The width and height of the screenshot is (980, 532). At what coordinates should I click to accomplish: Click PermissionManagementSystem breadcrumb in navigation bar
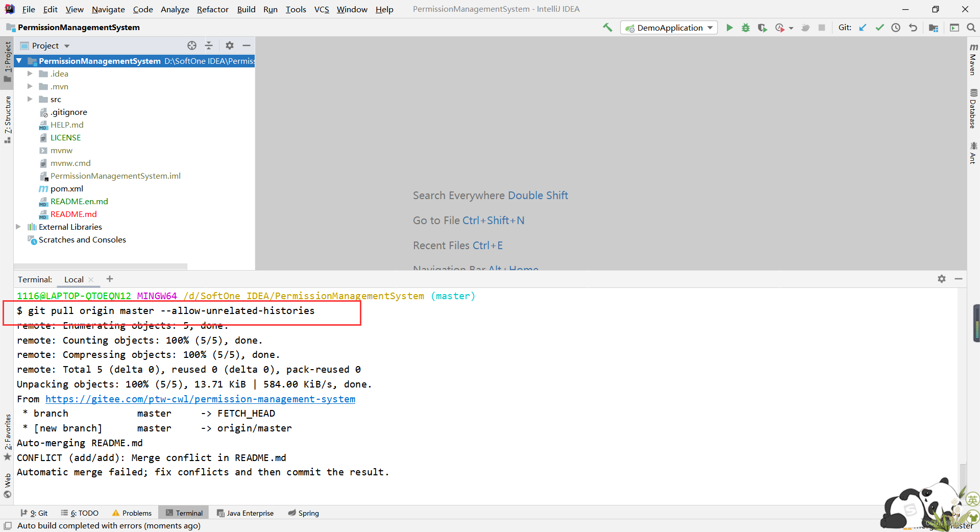pyautogui.click(x=79, y=28)
